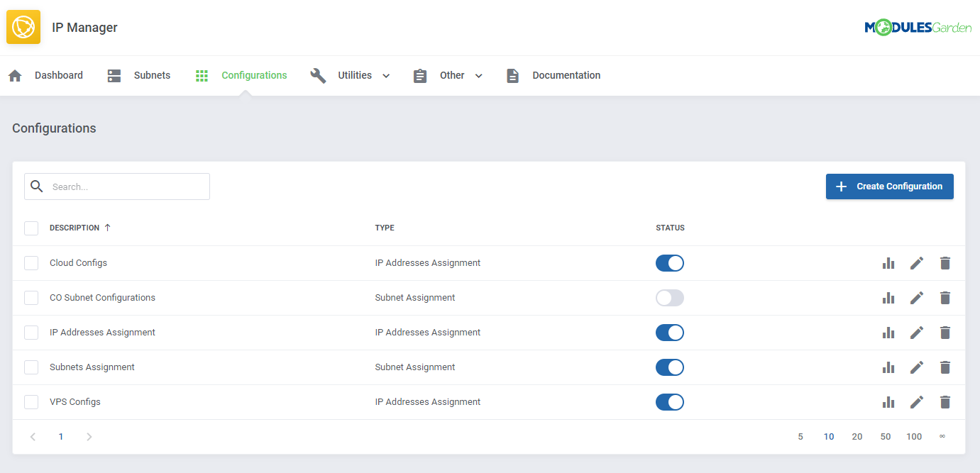The image size is (980, 473).
Task: Delete the Subnets Assignment configuration
Action: click(x=945, y=367)
